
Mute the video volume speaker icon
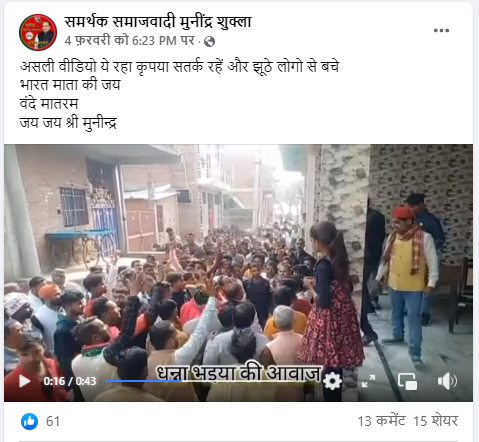(x=447, y=381)
